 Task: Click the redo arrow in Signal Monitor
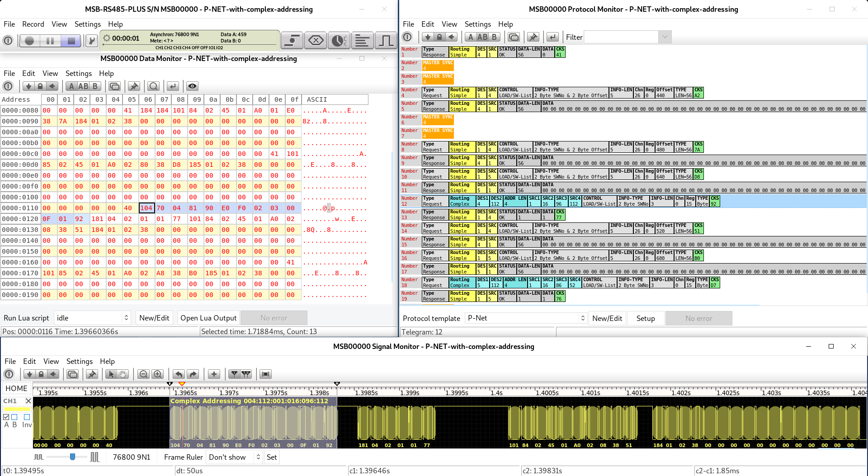click(x=193, y=374)
